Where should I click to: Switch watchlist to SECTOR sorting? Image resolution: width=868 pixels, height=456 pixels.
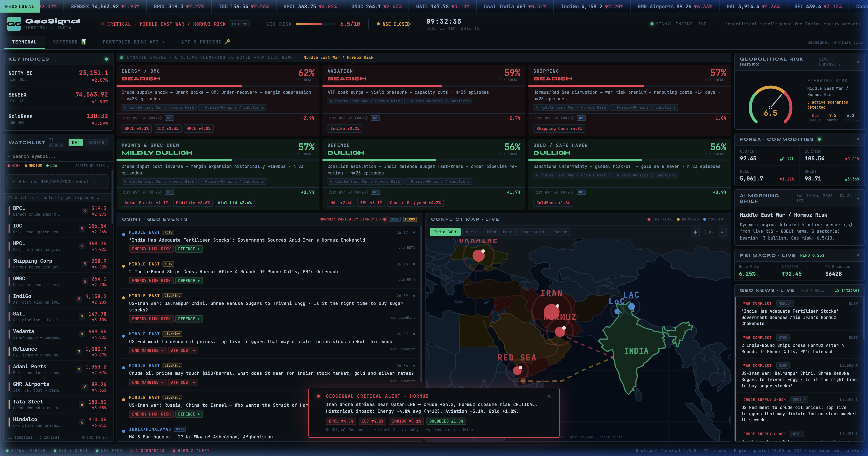[96, 143]
